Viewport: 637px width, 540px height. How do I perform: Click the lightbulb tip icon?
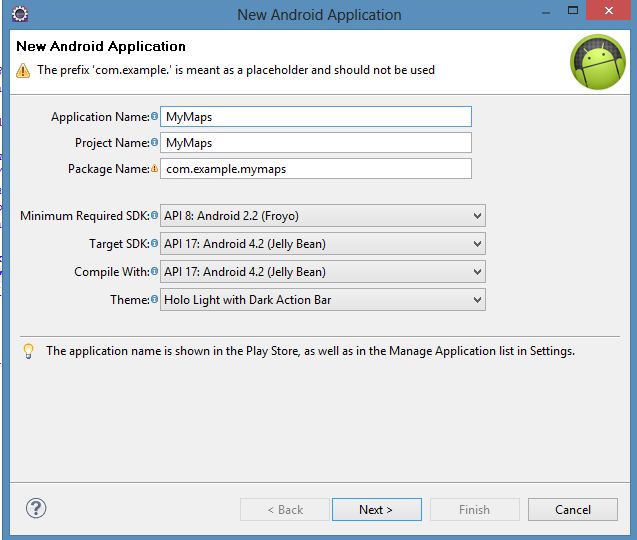coord(28,351)
